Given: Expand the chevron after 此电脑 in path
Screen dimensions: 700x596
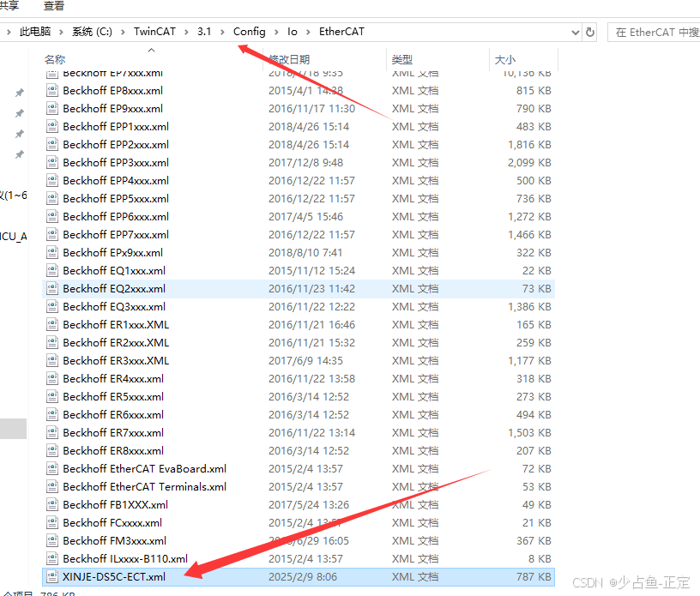Looking at the screenshot, I should pos(61,32).
